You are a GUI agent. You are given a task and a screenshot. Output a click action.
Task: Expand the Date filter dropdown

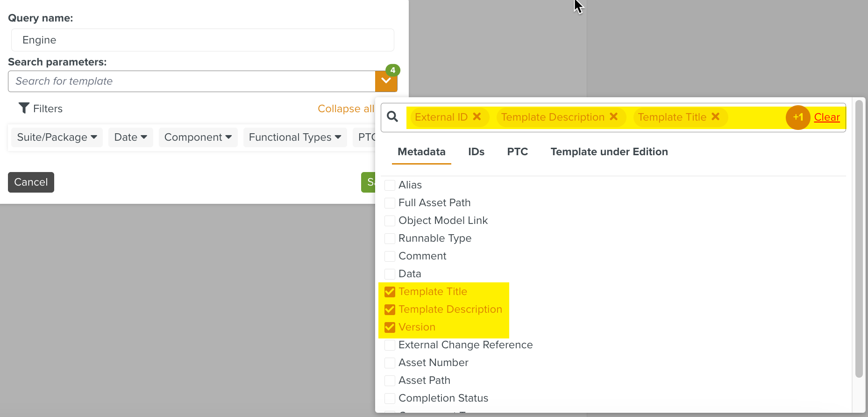coord(131,137)
